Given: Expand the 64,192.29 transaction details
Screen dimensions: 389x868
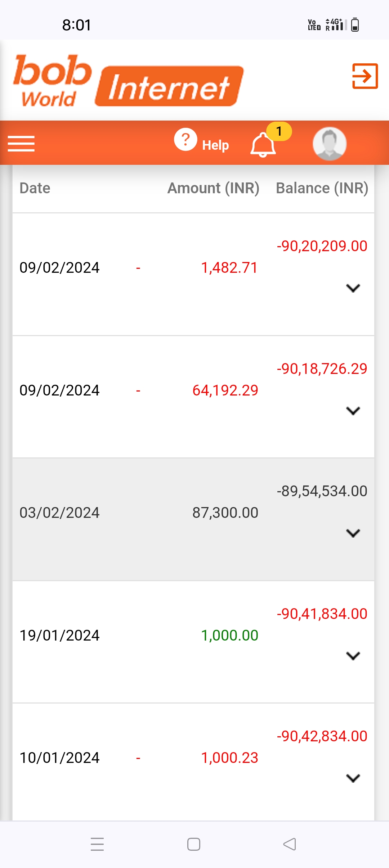Looking at the screenshot, I should pos(353,411).
